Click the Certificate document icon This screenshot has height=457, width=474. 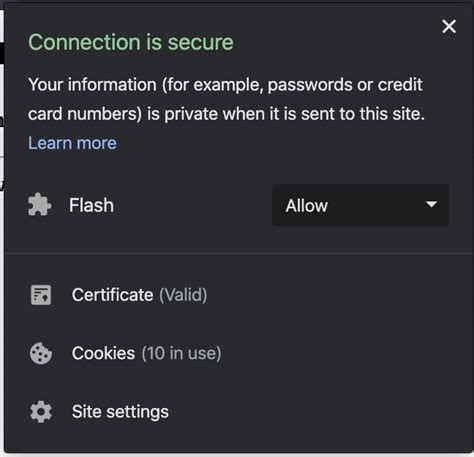pos(41,295)
